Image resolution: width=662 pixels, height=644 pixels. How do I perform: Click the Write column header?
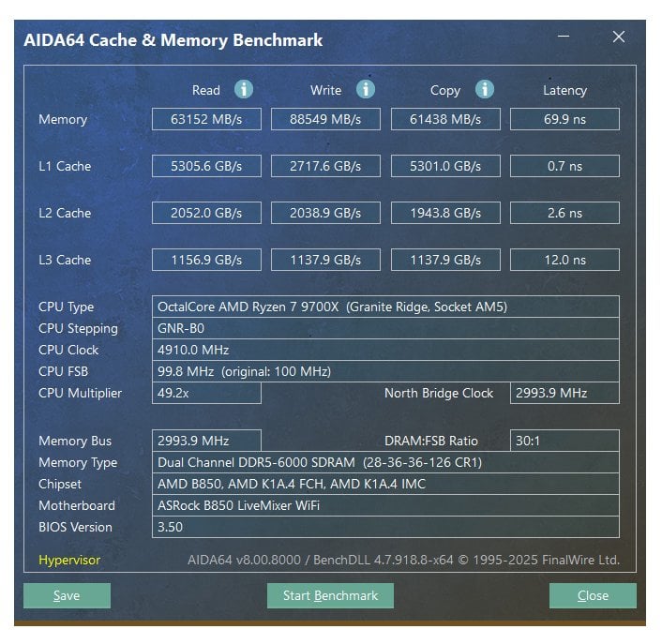click(x=326, y=90)
